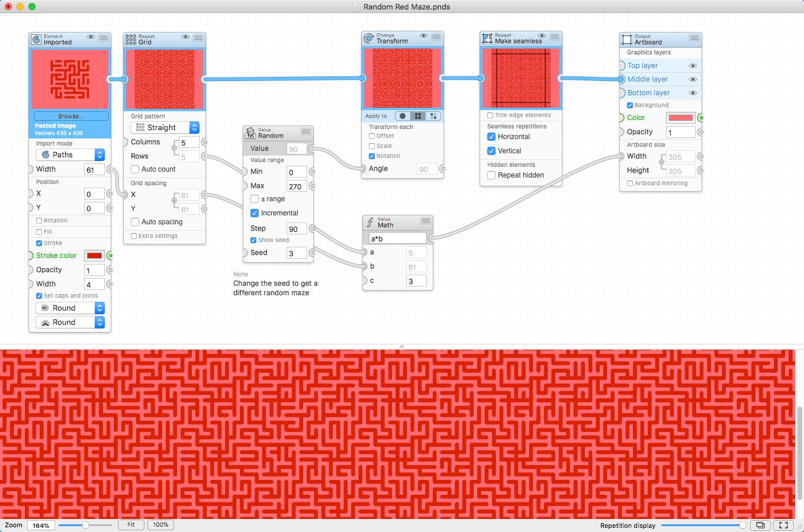Click the Repetition display slider
This screenshot has height=532, width=804.
(703, 525)
